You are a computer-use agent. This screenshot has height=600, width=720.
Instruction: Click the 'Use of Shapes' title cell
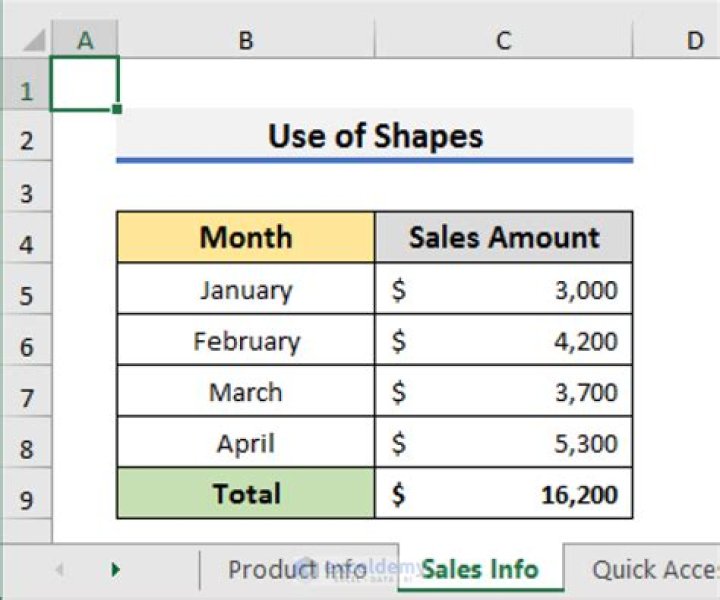pyautogui.click(x=375, y=136)
